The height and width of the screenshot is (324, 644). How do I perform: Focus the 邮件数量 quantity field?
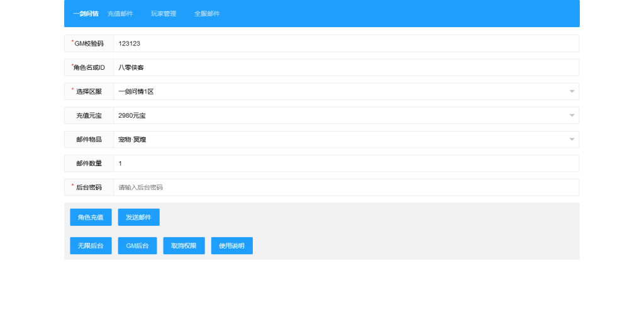click(346, 164)
